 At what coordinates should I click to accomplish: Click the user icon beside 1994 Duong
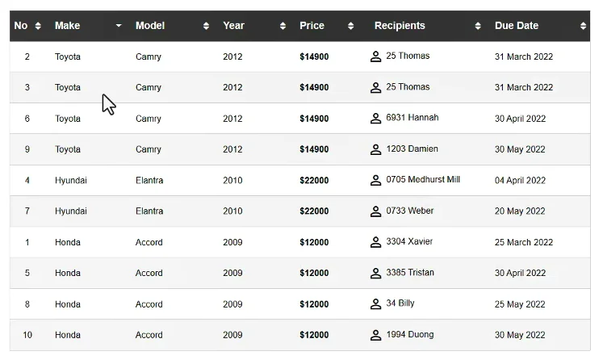pyautogui.click(x=375, y=335)
